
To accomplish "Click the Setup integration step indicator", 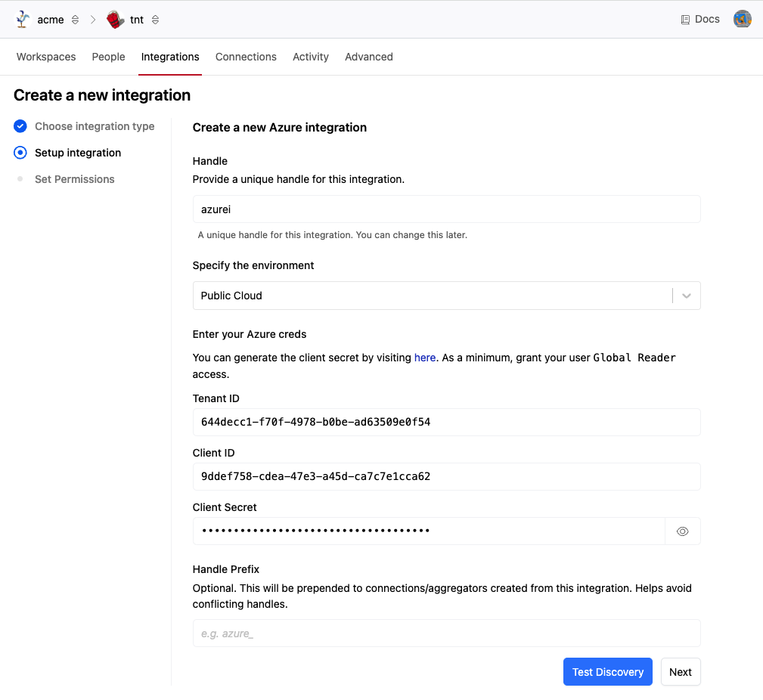I will (20, 153).
